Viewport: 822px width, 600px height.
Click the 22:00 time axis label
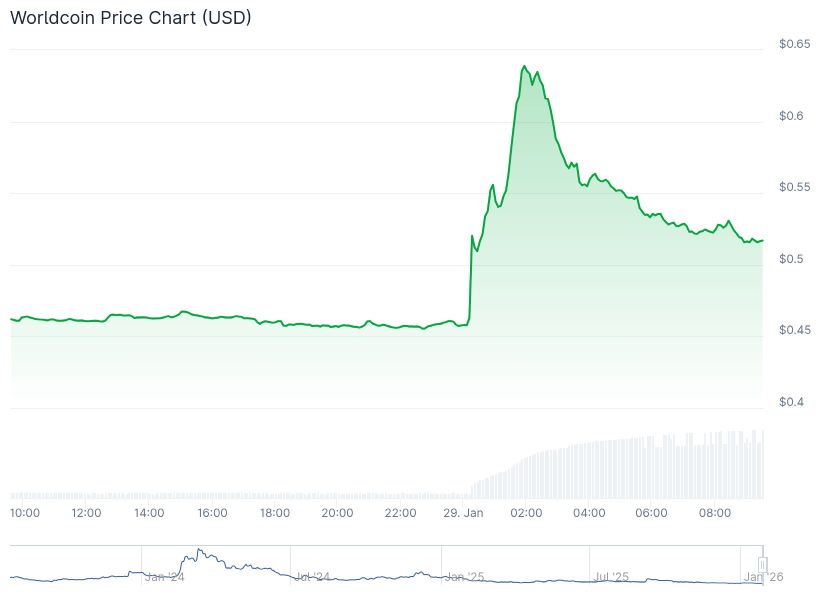pyautogui.click(x=400, y=513)
